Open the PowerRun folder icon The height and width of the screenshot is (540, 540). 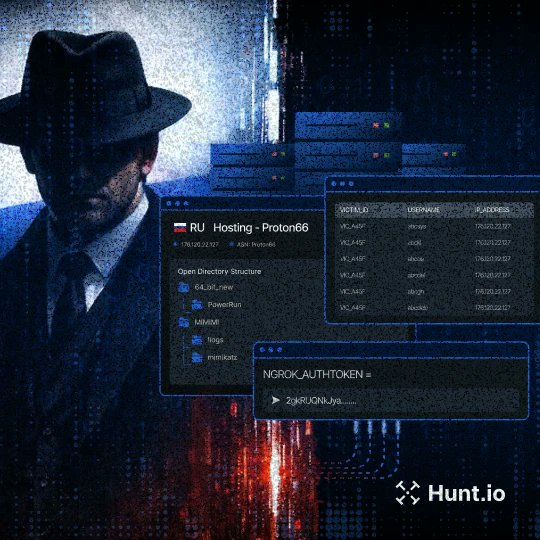click(x=197, y=304)
